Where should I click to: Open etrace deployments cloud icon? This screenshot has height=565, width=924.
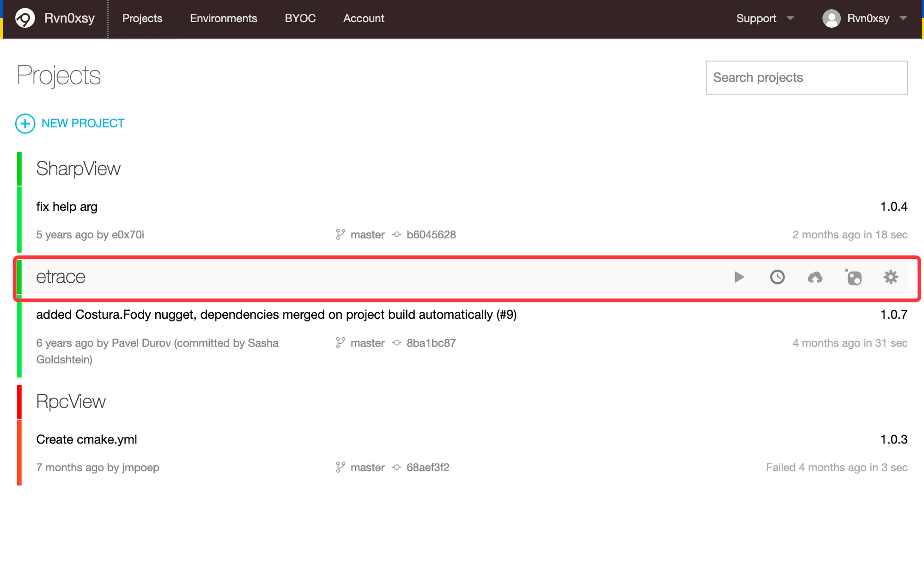click(815, 277)
